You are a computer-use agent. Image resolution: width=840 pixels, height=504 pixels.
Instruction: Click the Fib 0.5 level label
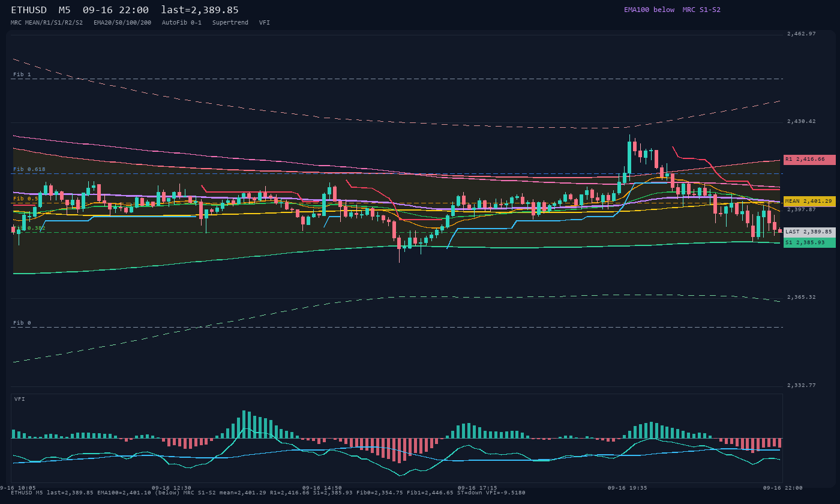point(26,199)
